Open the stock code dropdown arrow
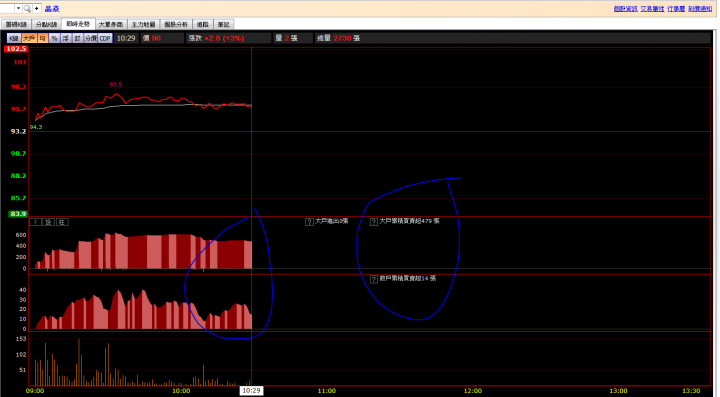 pos(18,8)
